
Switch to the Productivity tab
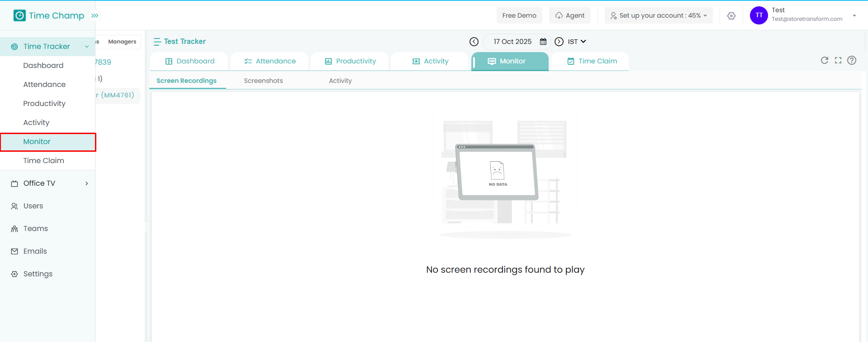click(350, 61)
